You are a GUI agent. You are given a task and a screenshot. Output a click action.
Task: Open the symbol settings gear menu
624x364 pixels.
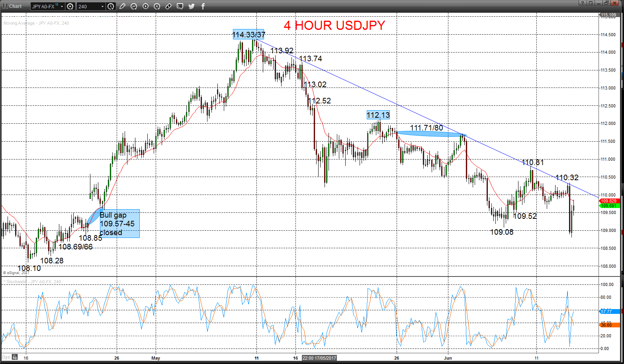pyautogui.click(x=70, y=6)
